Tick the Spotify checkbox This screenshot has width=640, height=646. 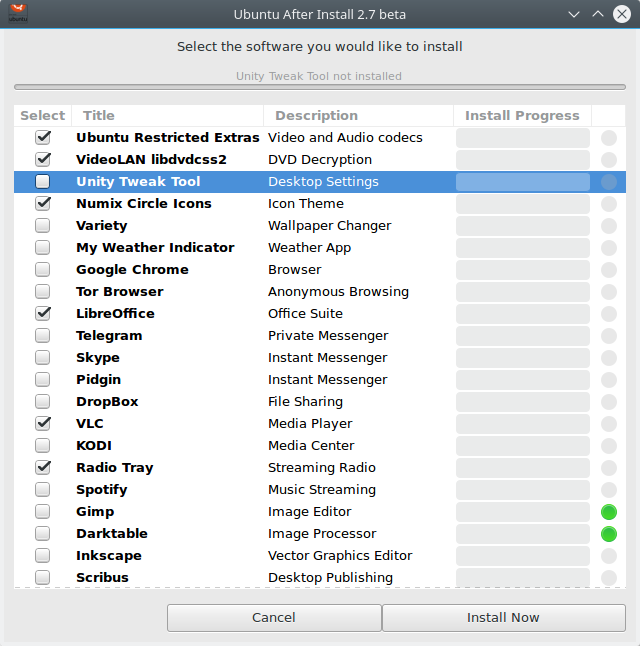(x=43, y=489)
